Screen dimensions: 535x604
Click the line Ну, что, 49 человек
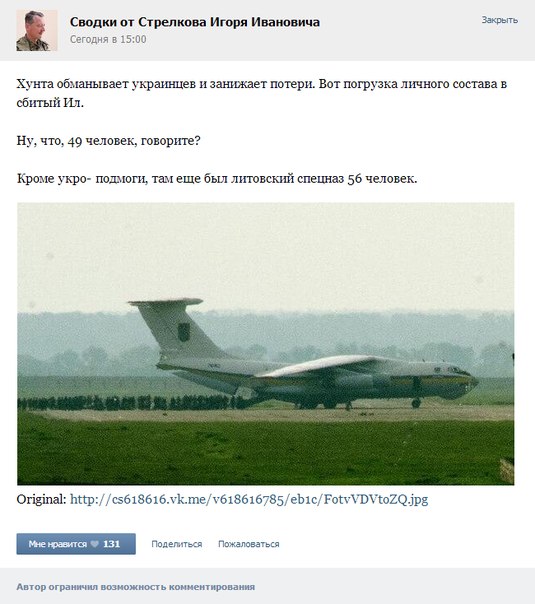pyautogui.click(x=108, y=141)
